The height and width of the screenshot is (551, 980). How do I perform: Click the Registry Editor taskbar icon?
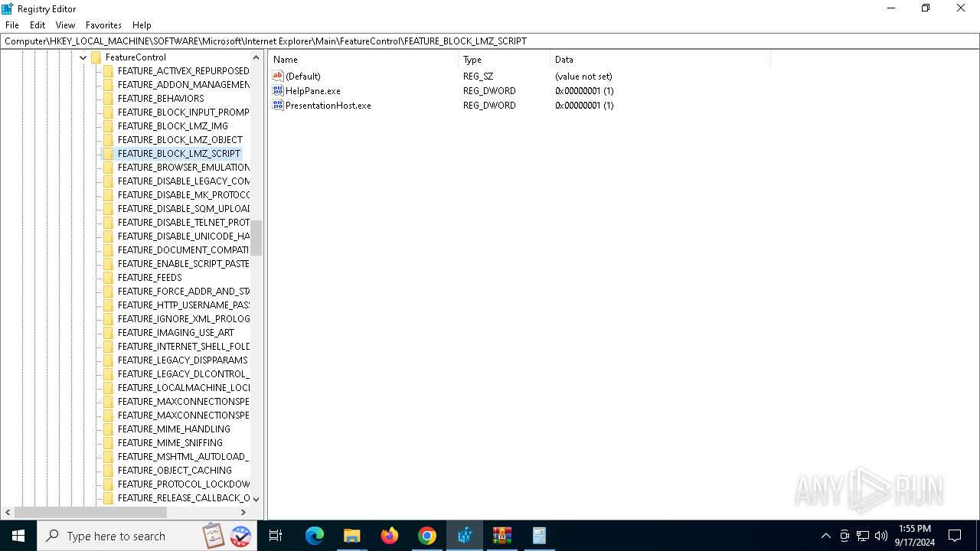464,536
